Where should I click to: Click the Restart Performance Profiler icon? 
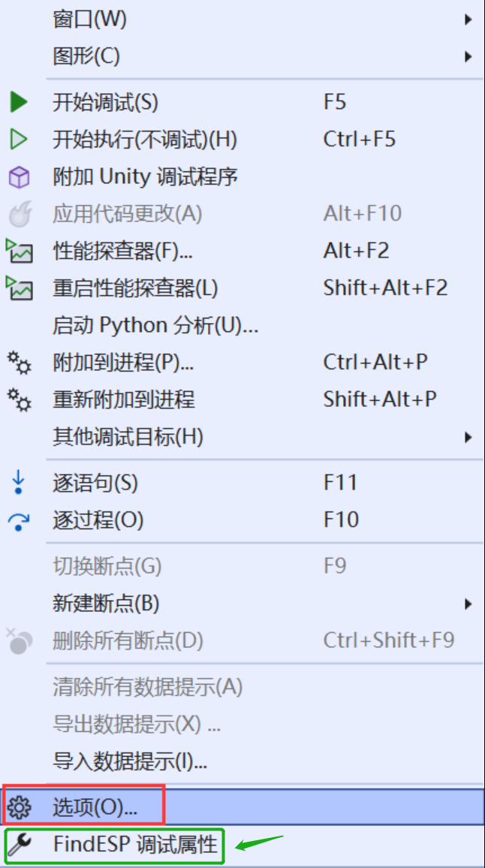pyautogui.click(x=19, y=288)
